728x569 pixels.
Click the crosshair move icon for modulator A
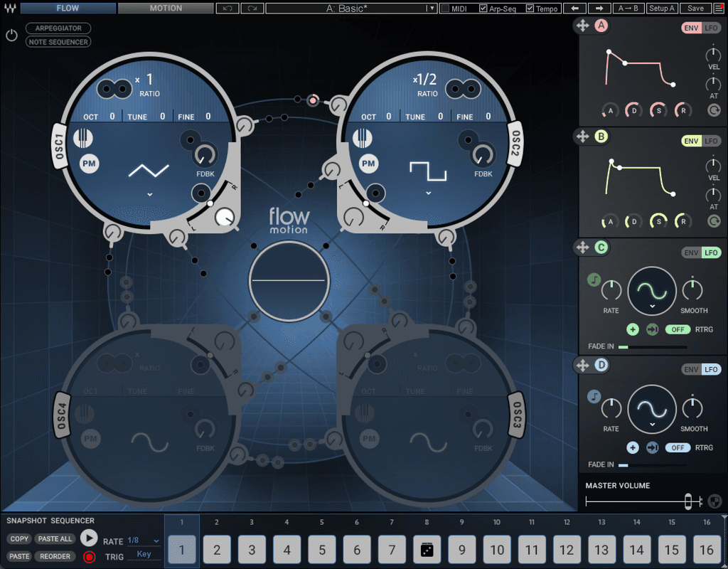click(583, 25)
